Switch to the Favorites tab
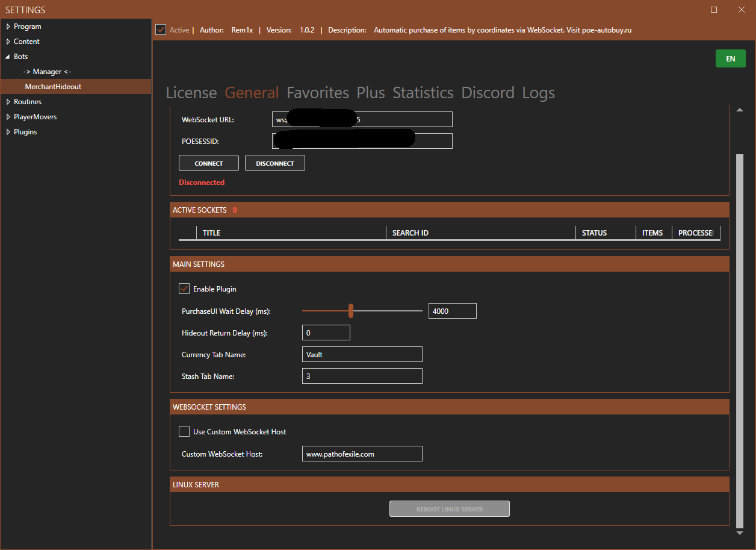 (x=317, y=93)
